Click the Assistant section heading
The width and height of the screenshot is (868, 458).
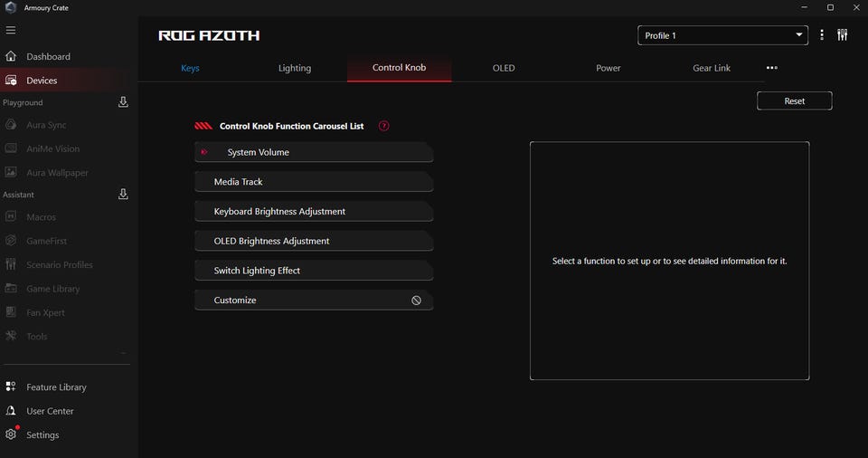pyautogui.click(x=18, y=195)
